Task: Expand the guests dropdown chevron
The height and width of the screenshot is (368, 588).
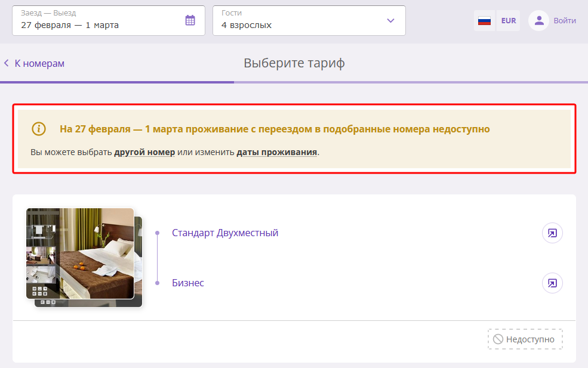Action: click(x=390, y=21)
